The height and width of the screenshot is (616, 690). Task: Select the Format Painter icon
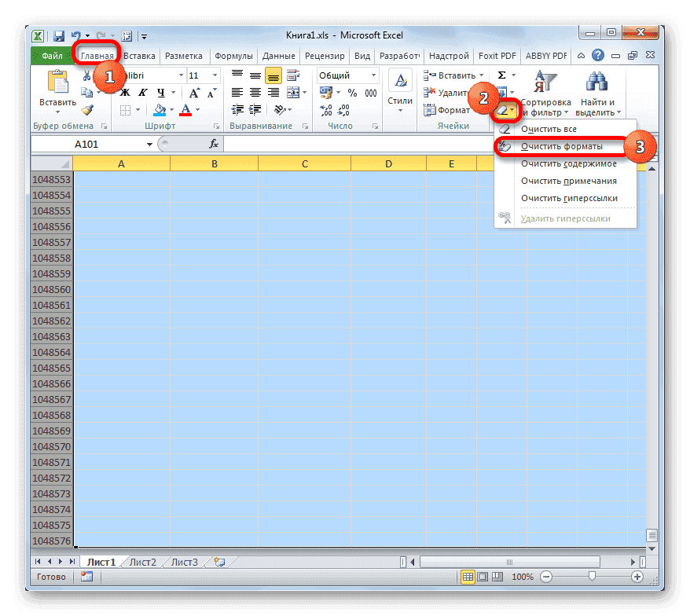[x=86, y=111]
